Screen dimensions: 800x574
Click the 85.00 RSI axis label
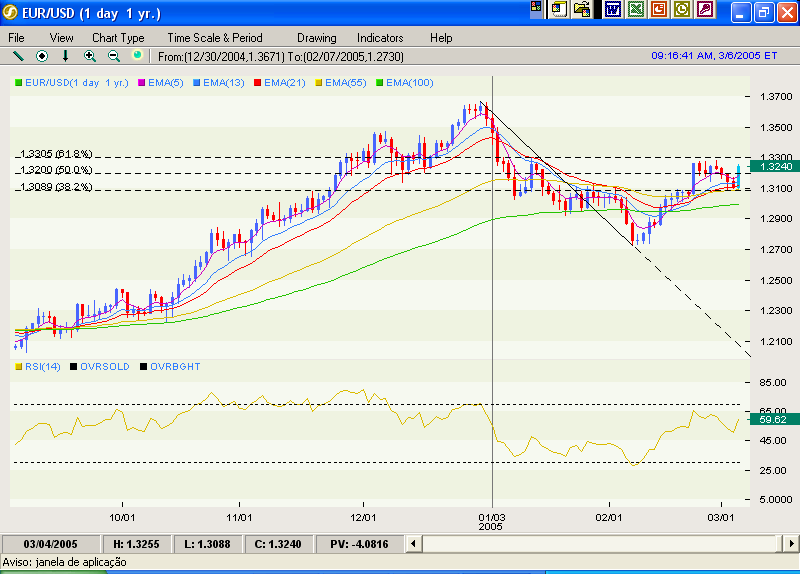[x=772, y=383]
